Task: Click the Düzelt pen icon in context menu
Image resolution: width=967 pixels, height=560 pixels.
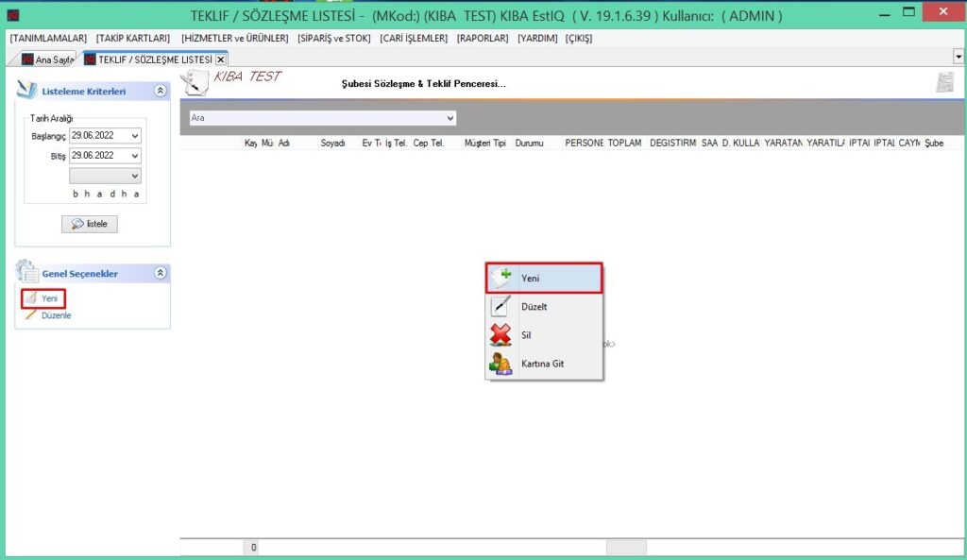Action: [500, 307]
